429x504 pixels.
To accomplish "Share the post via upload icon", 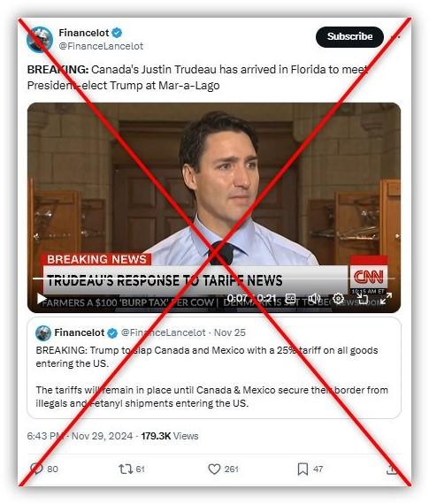I will (x=392, y=469).
